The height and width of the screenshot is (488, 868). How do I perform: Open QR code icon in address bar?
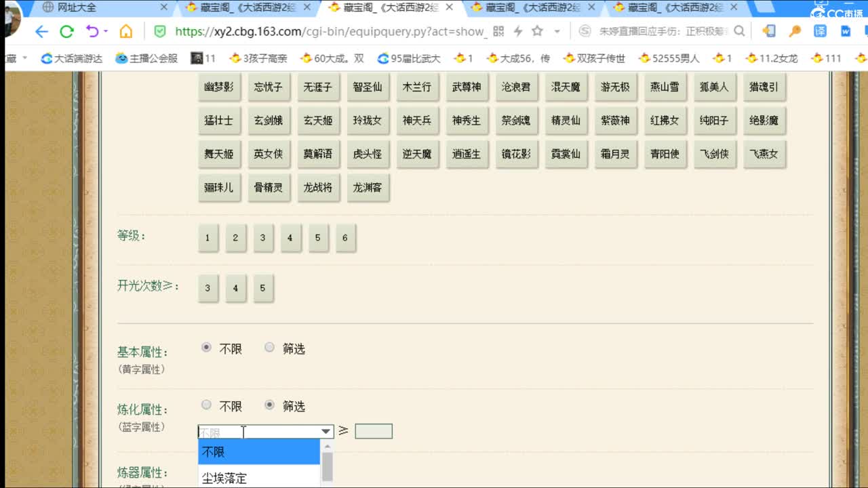click(x=498, y=32)
